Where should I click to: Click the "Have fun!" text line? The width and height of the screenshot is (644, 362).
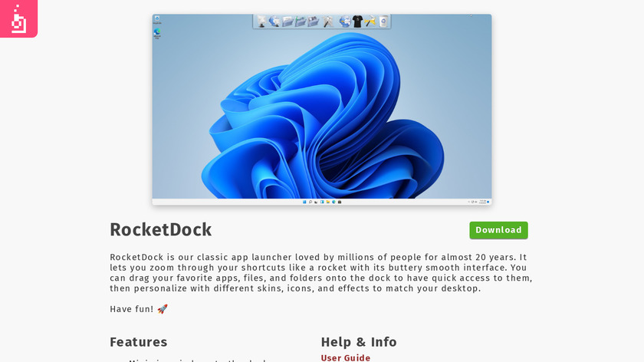tap(139, 309)
